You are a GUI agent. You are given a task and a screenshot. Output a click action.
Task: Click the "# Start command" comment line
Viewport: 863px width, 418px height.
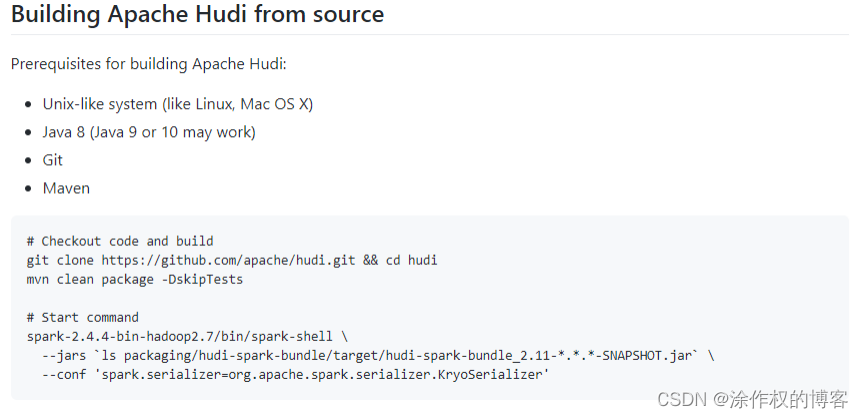tap(83, 318)
